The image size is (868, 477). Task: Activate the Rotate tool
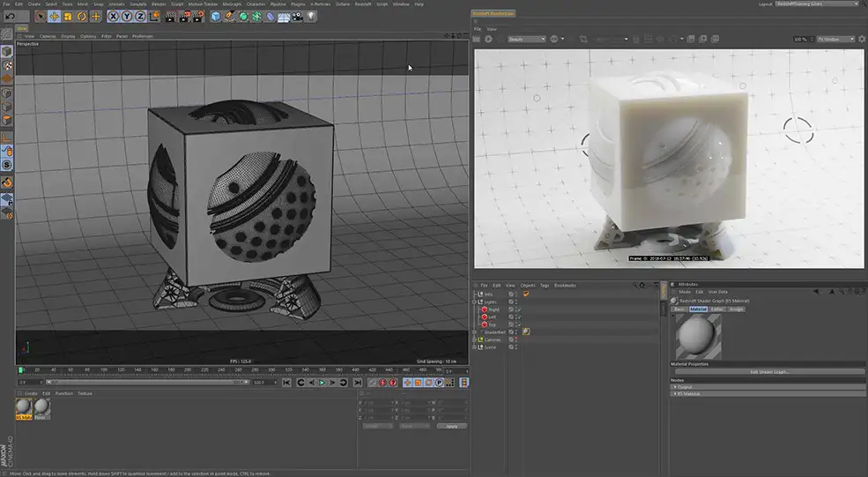click(82, 17)
